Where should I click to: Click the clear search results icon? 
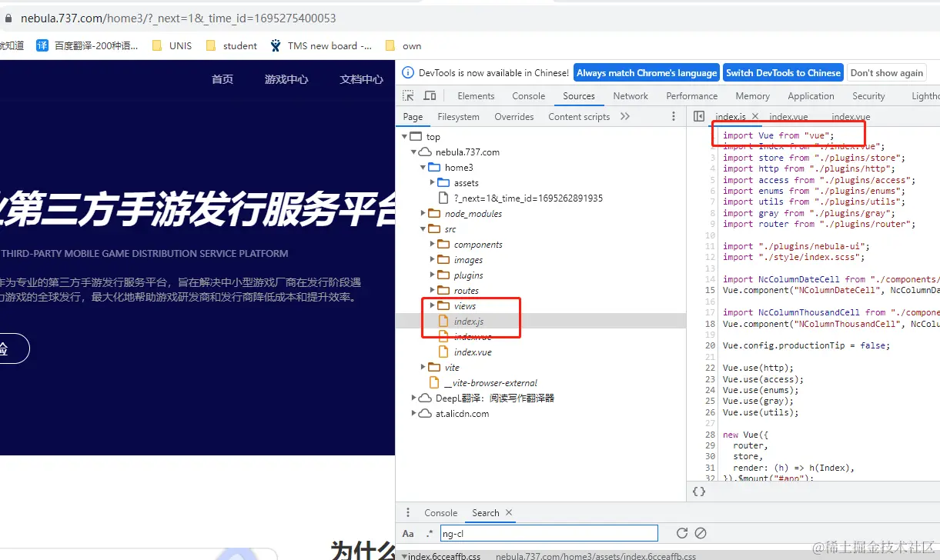[x=701, y=533]
